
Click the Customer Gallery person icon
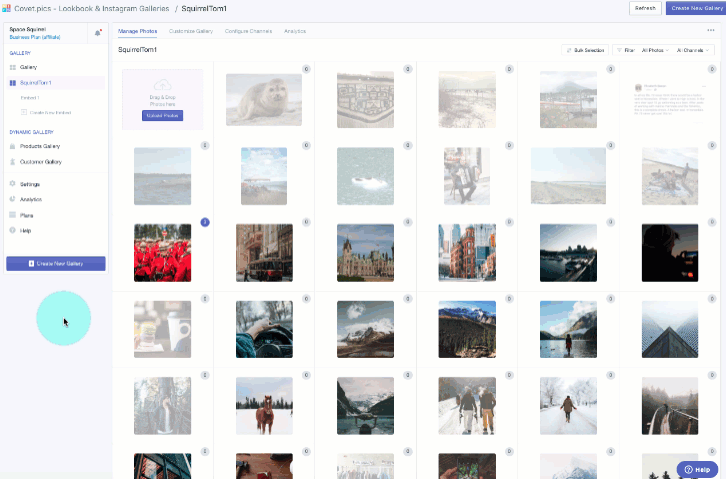pyautogui.click(x=13, y=162)
